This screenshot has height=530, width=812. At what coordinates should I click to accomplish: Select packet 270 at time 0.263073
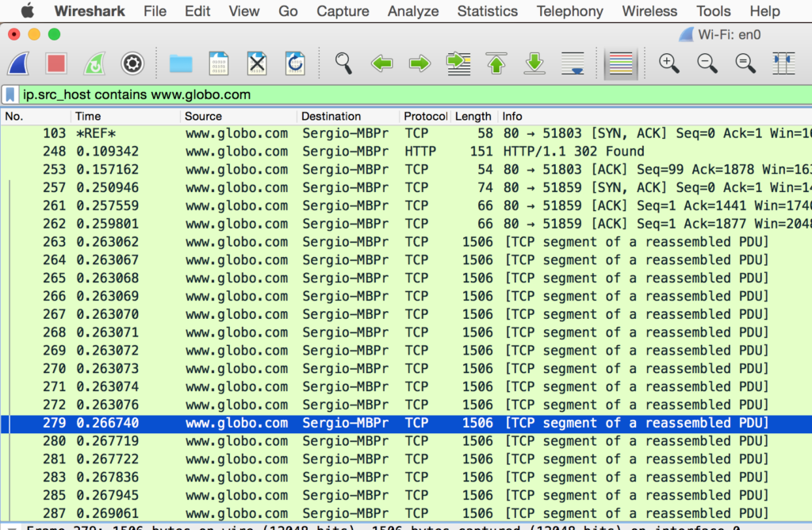point(406,369)
